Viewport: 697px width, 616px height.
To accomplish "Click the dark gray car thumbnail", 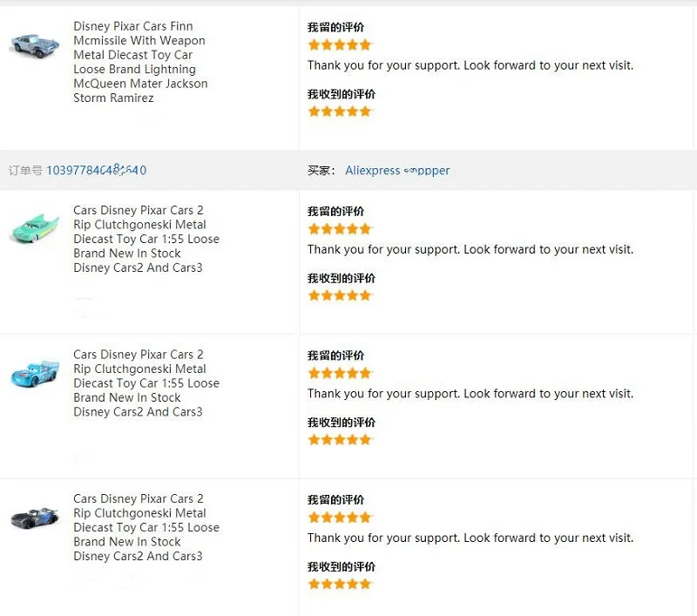I will coord(35,518).
